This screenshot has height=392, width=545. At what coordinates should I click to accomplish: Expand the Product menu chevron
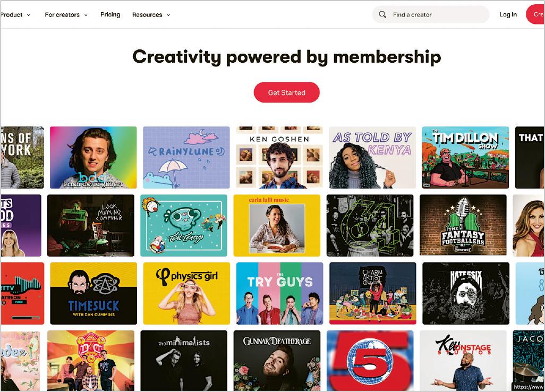click(x=29, y=15)
